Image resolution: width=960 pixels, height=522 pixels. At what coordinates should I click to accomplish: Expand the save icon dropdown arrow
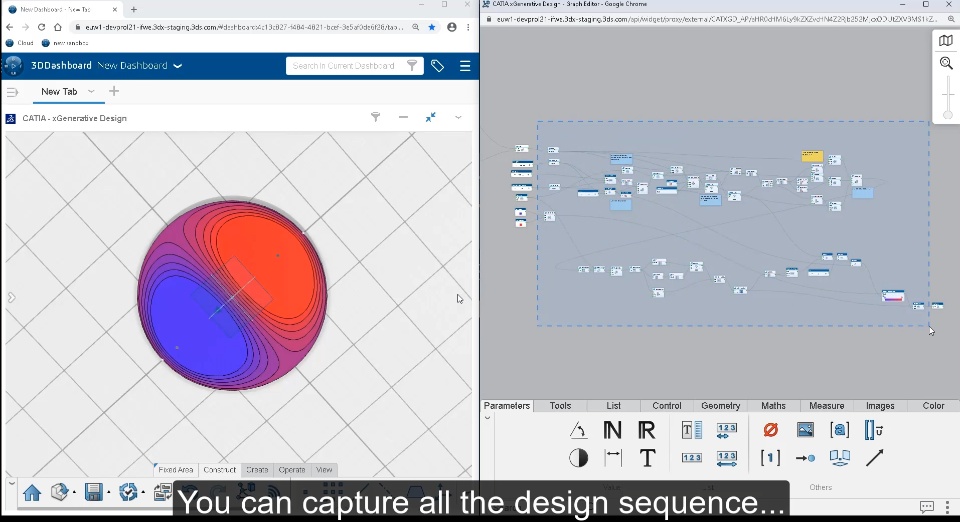pyautogui.click(x=109, y=493)
